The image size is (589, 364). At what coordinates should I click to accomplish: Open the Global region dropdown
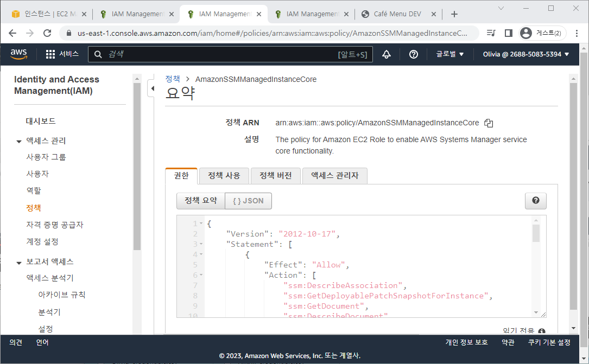(449, 54)
